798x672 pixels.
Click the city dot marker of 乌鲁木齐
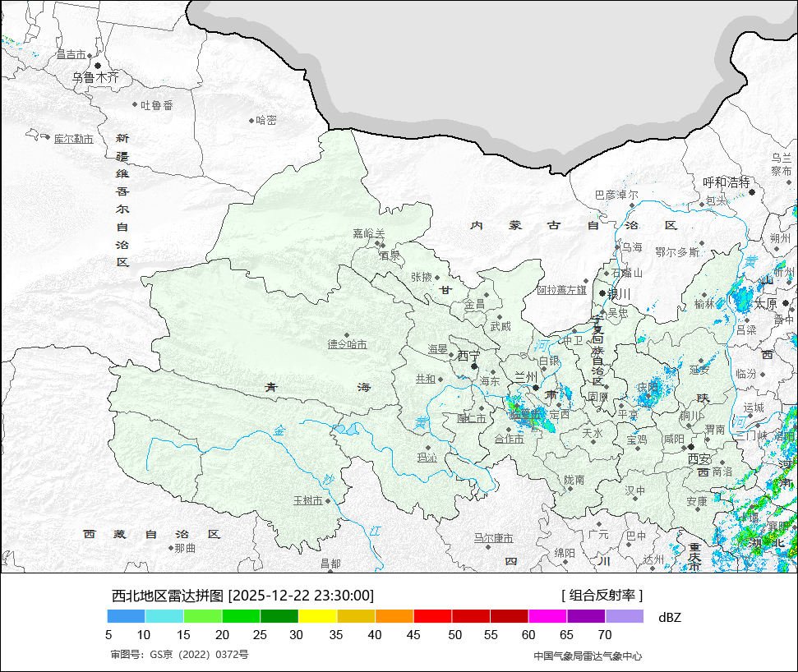(x=98, y=66)
